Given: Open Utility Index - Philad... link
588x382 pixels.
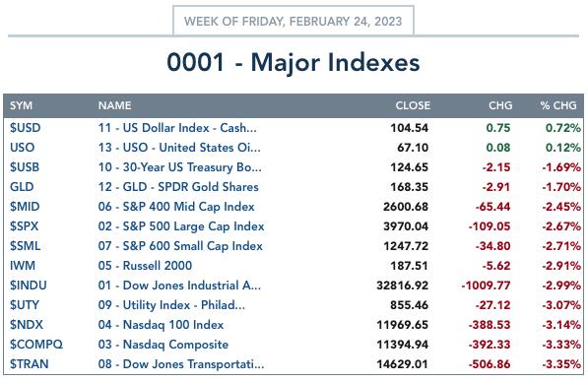Looking at the screenshot, I should (171, 305).
